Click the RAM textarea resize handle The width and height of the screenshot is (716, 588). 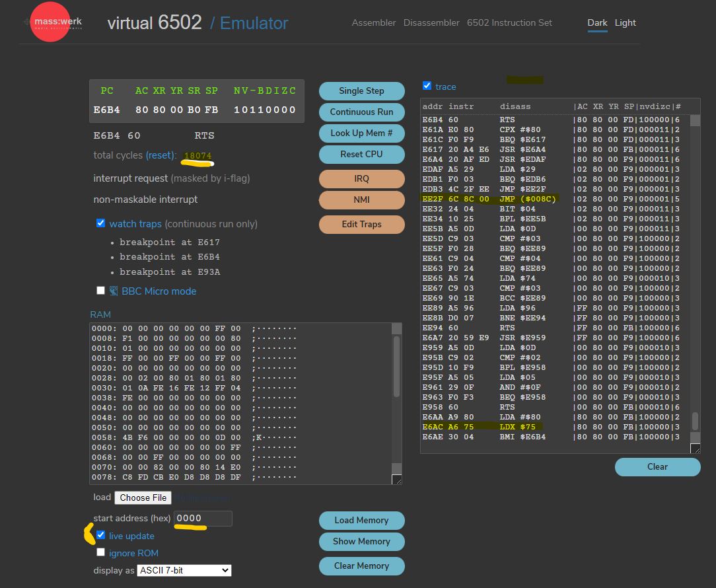click(x=397, y=479)
